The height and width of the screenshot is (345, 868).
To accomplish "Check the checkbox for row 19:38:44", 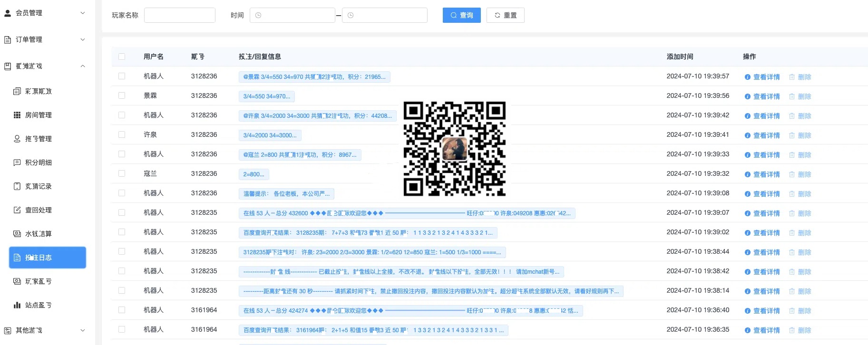I will tap(122, 251).
